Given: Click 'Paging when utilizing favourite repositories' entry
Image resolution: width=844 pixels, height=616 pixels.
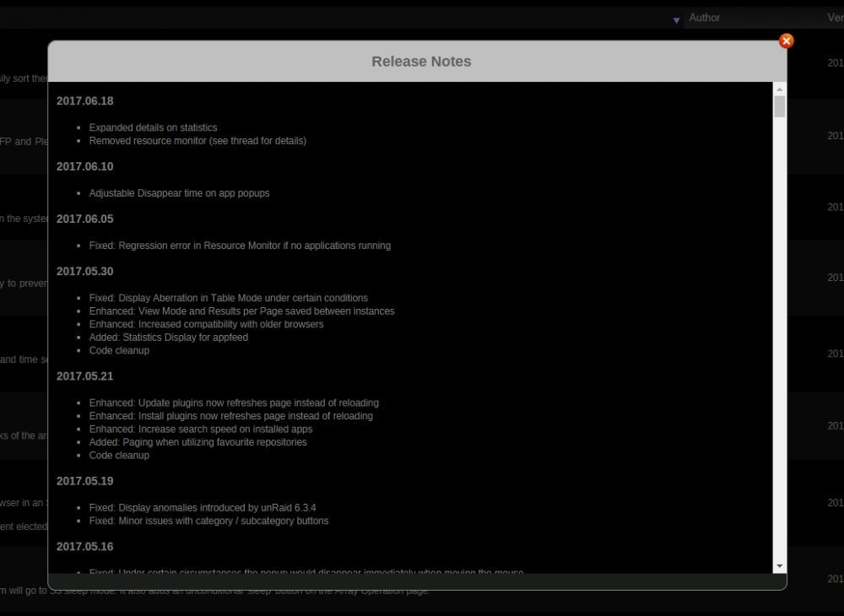Looking at the screenshot, I should click(198, 442).
